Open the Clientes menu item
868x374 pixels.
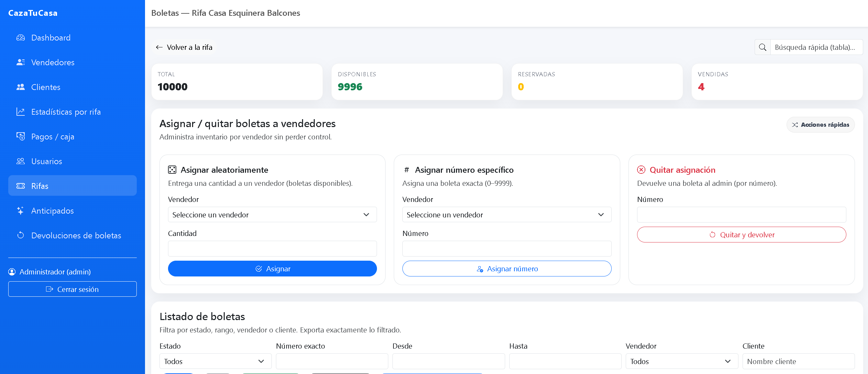46,87
